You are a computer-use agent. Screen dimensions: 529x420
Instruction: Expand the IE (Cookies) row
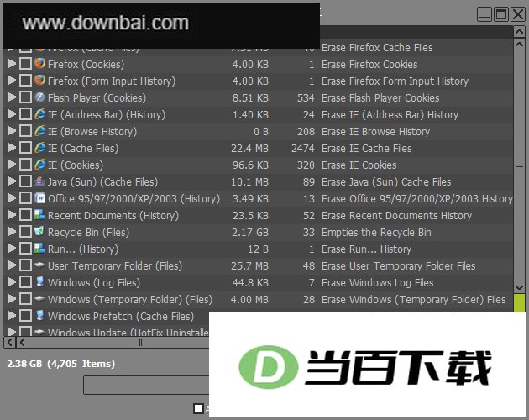click(x=12, y=165)
